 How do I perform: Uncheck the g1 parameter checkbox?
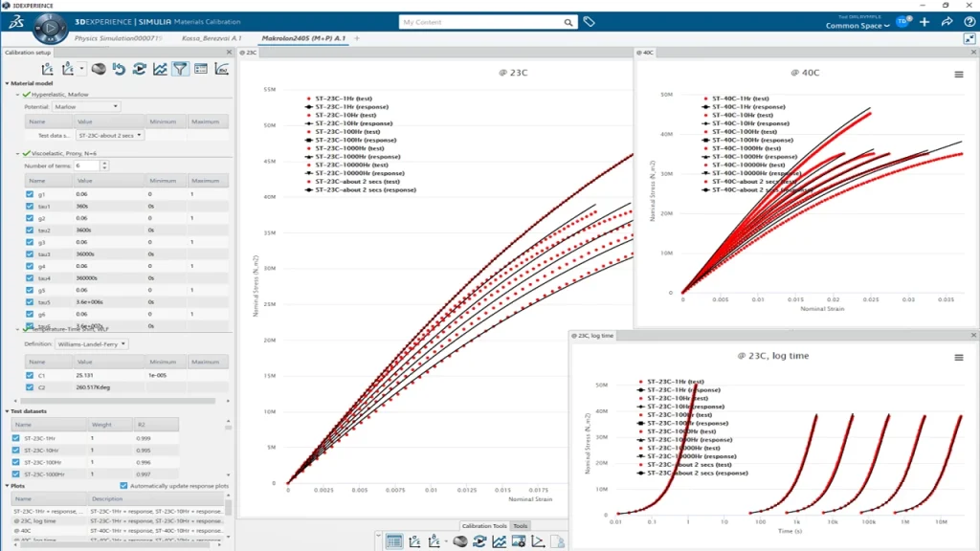(30, 194)
